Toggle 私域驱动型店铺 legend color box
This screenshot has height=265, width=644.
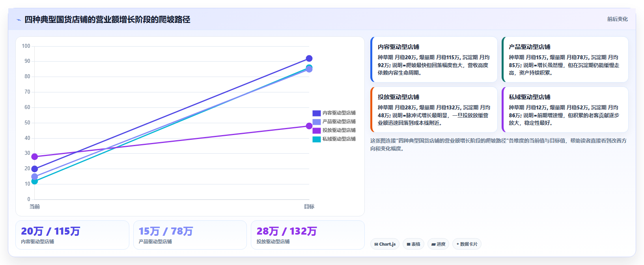pos(316,139)
